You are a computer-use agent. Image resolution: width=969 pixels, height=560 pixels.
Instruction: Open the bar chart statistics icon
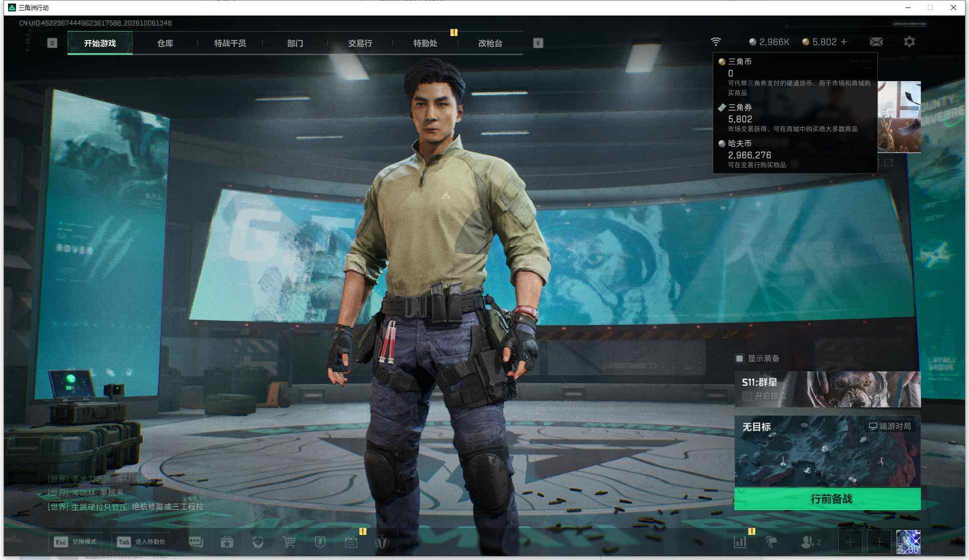[x=740, y=542]
